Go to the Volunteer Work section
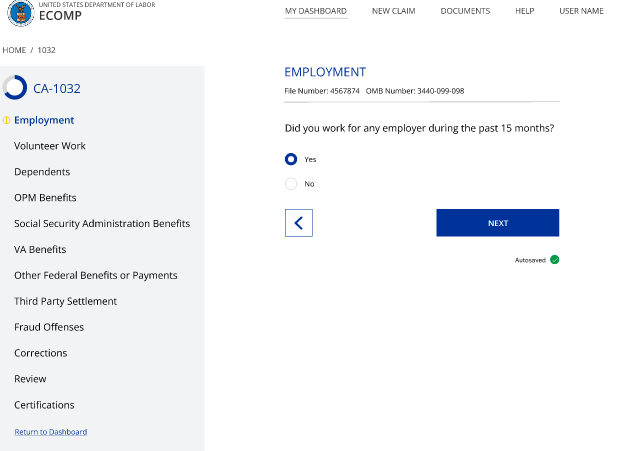This screenshot has height=451, width=619. (50, 146)
